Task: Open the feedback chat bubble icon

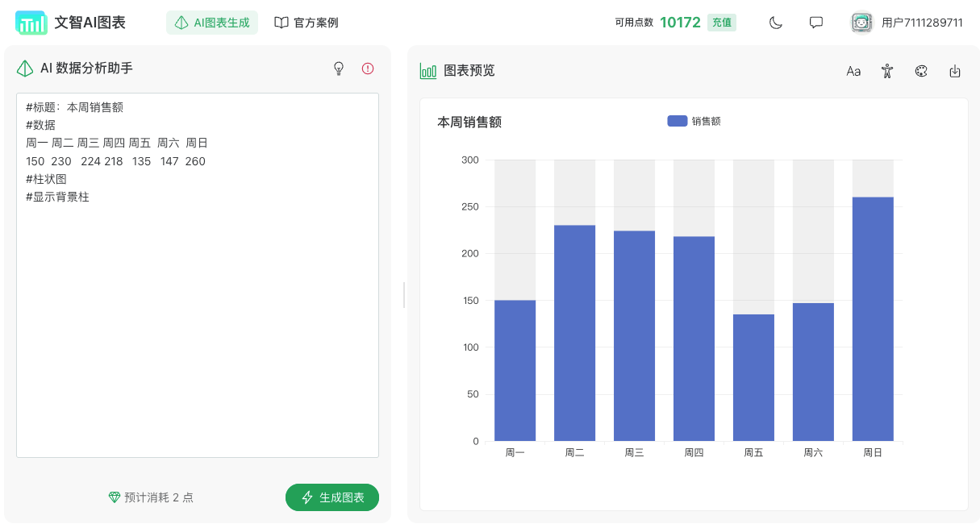Action: click(816, 23)
